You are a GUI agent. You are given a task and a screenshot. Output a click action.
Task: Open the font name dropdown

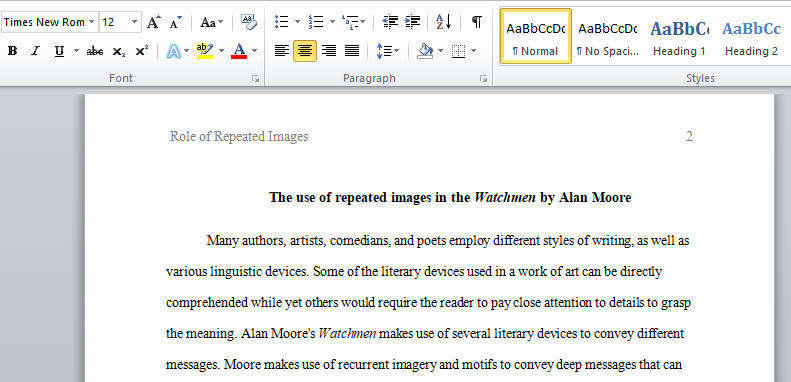pos(91,22)
